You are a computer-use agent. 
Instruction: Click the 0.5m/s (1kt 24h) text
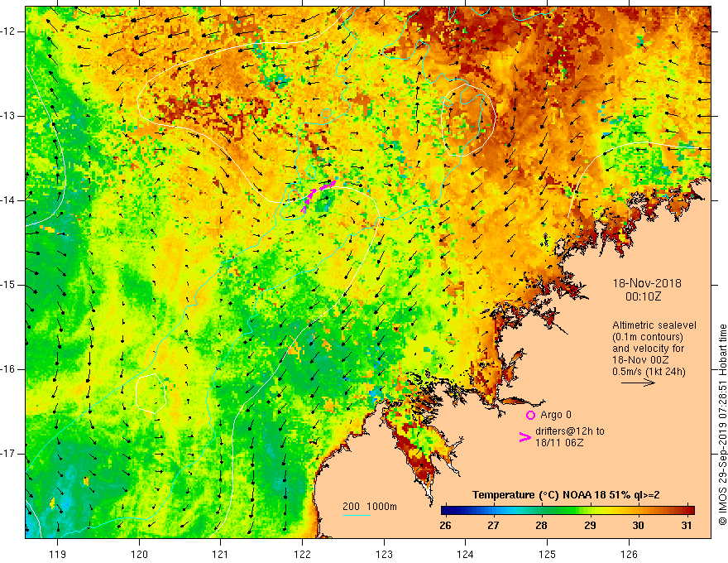click(x=649, y=372)
